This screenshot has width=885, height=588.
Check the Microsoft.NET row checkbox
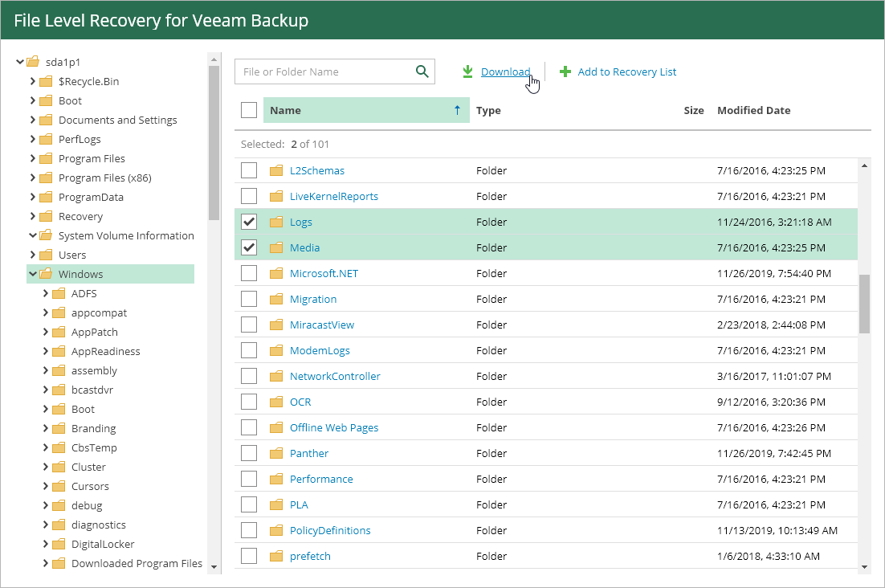point(249,273)
